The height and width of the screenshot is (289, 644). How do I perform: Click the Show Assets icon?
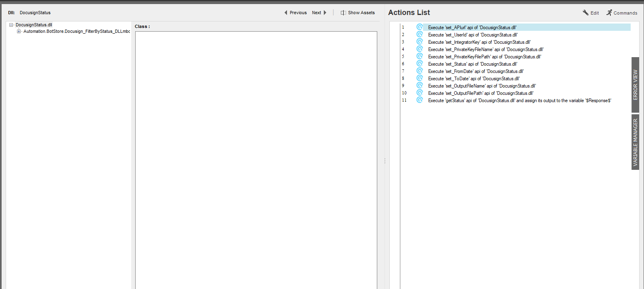343,13
